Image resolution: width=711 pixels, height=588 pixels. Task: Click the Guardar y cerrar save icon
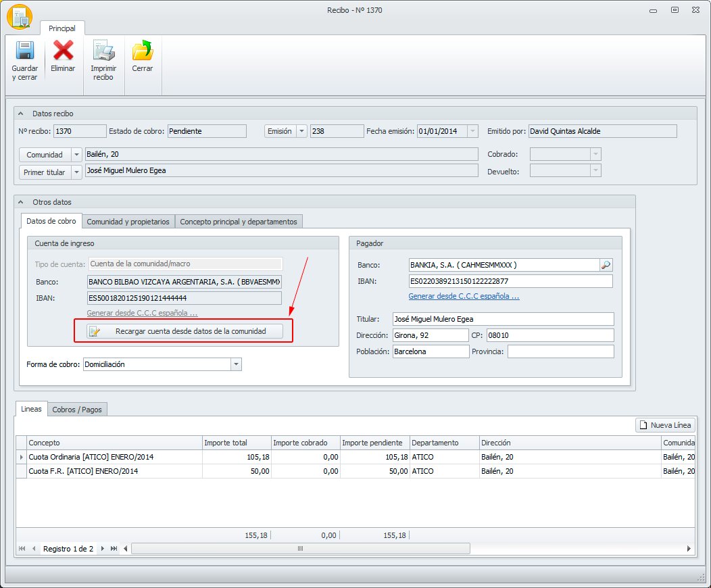pyautogui.click(x=24, y=51)
